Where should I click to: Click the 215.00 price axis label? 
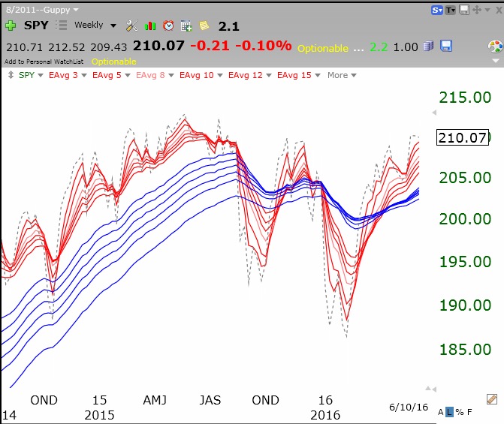(465, 98)
